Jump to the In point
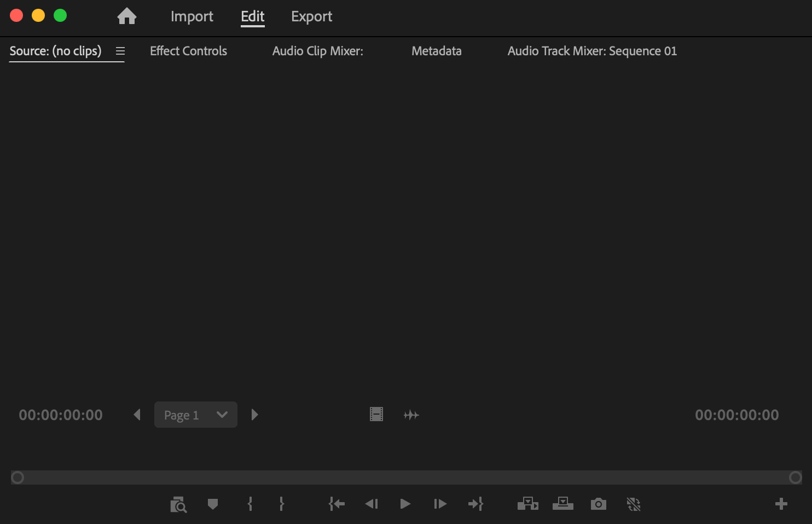Image resolution: width=812 pixels, height=524 pixels. (x=337, y=504)
